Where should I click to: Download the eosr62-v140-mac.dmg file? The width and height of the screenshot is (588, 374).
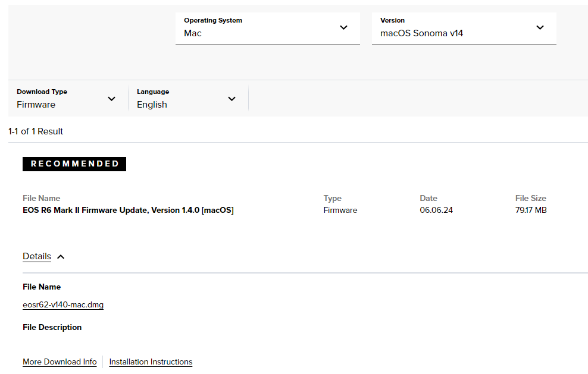point(63,305)
